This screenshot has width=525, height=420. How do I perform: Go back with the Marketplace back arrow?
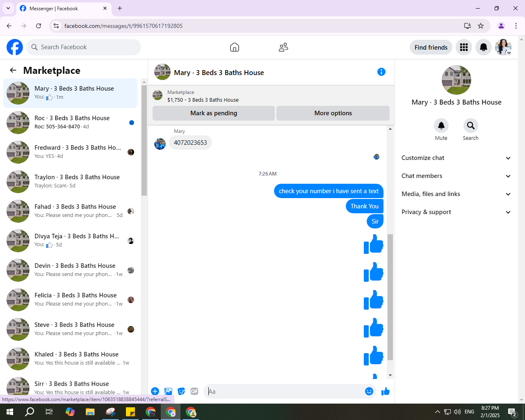13,70
